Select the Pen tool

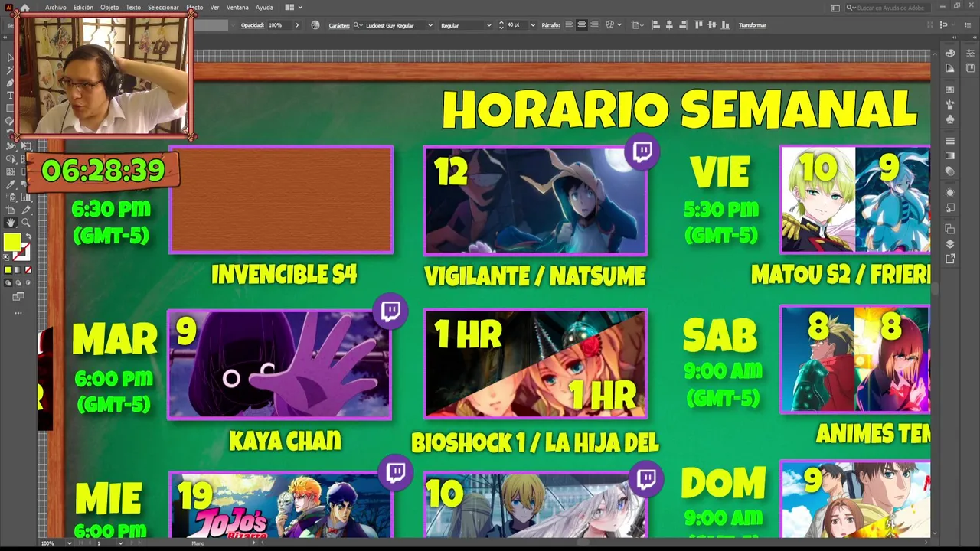coord(10,83)
